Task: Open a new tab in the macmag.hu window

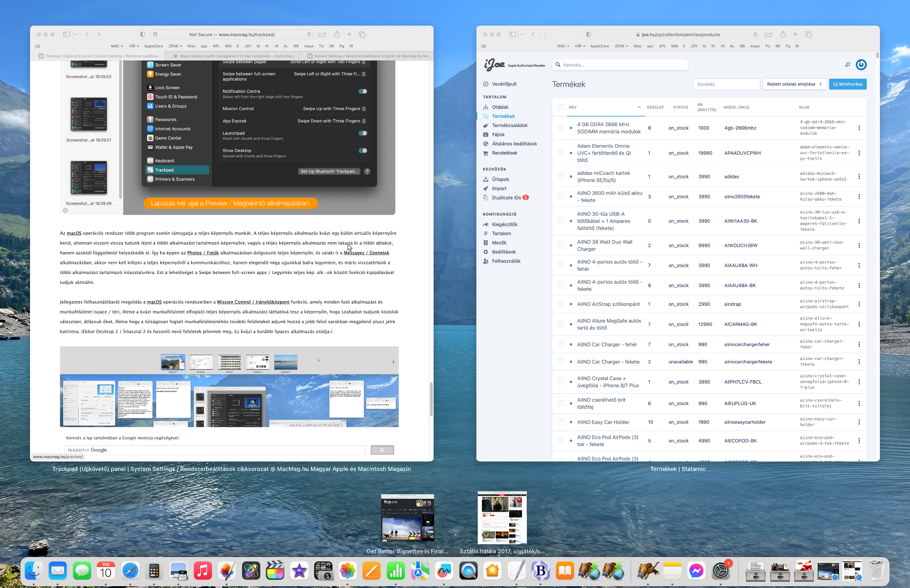Action: tap(349, 34)
